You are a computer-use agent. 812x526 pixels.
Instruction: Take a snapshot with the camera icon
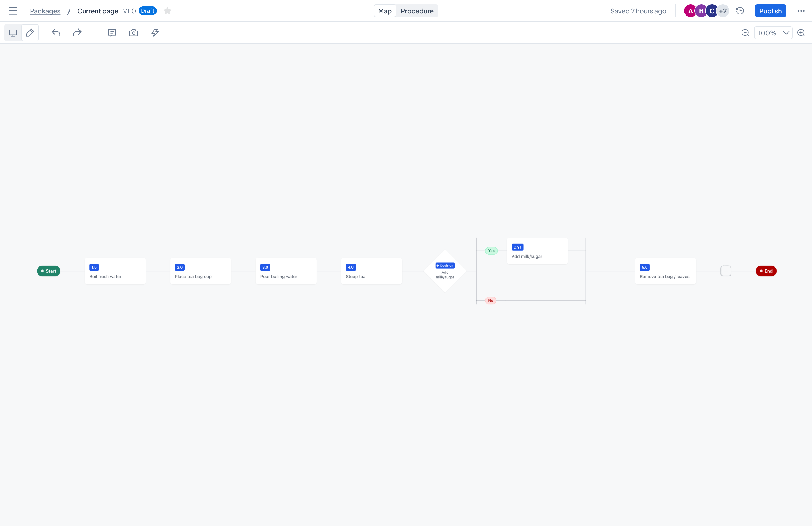tap(133, 33)
